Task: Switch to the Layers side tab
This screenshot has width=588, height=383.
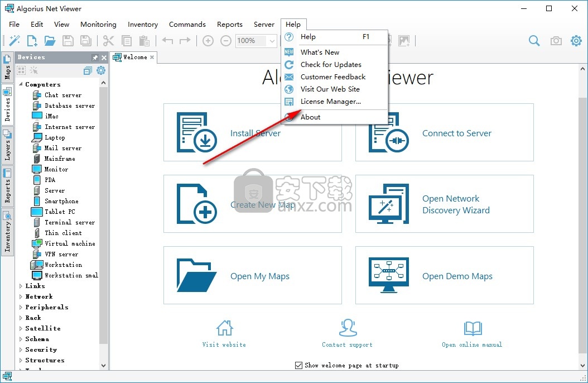Action: tap(7, 145)
